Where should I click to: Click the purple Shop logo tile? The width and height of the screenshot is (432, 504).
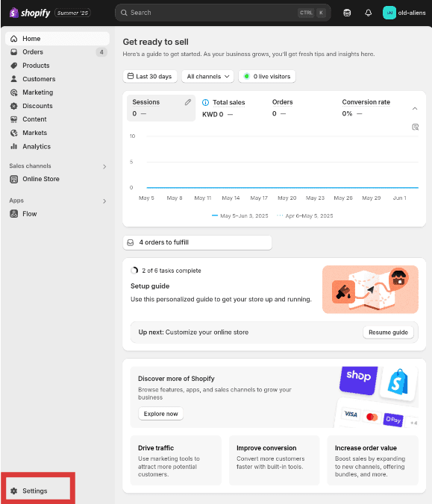tap(359, 380)
